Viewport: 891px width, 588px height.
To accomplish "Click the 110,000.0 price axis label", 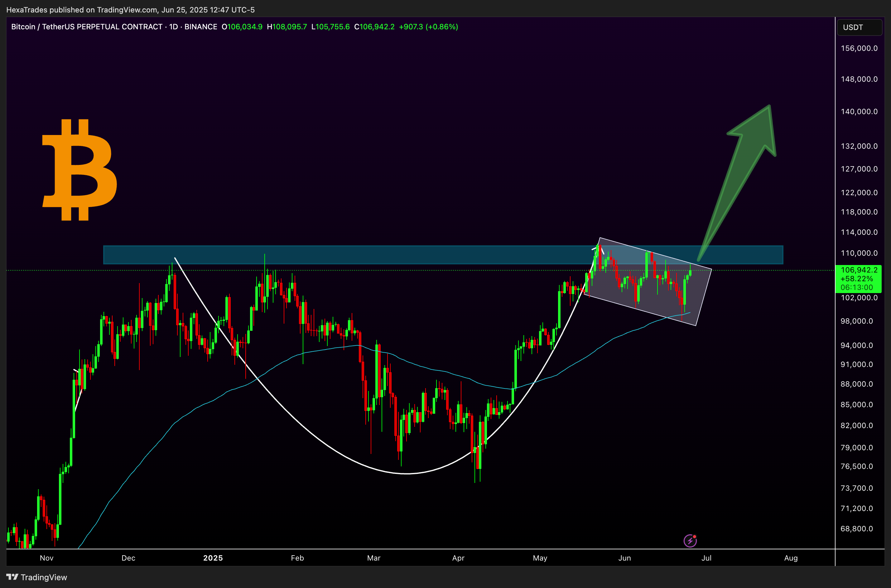I will click(x=859, y=253).
